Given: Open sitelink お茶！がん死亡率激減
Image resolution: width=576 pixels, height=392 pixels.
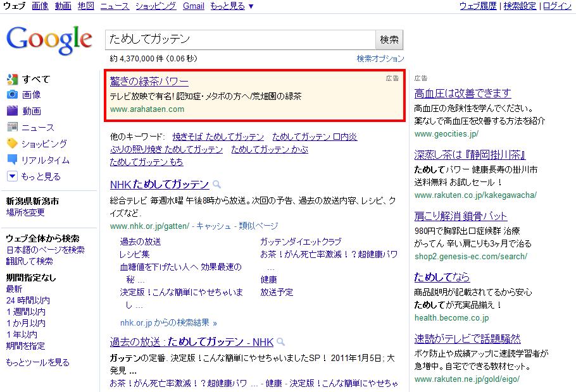Looking at the screenshot, I should pyautogui.click(x=329, y=254).
